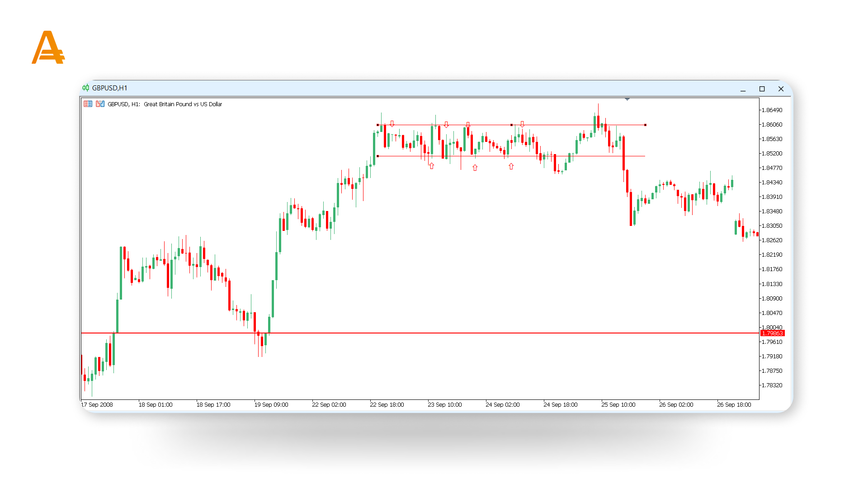Click the candlestick chart icon in title bar
The image size is (868, 488).
coord(85,88)
